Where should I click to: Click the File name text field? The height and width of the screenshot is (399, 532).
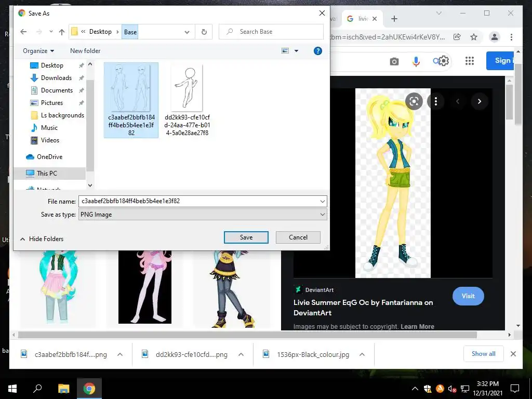click(x=199, y=201)
